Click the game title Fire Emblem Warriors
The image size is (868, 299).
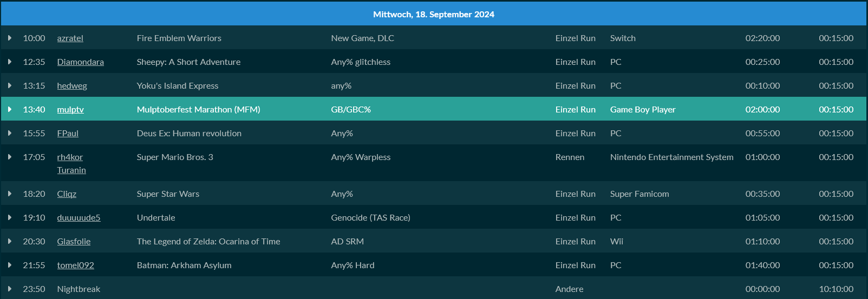pyautogui.click(x=179, y=38)
